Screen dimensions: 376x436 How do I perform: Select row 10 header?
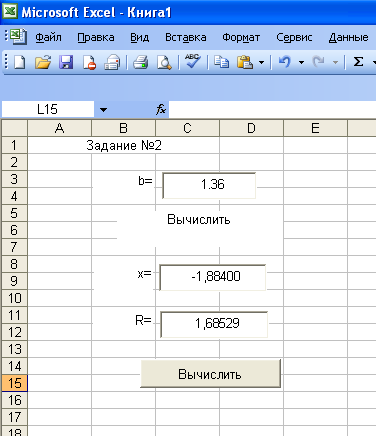pos(14,298)
